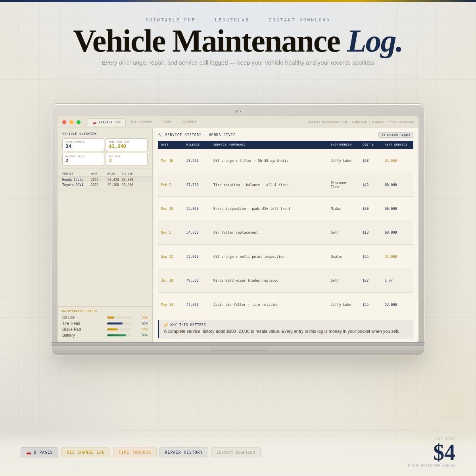Select the Toyota RAV4 vehicle row
This screenshot has width=476, height=476.
105,185
